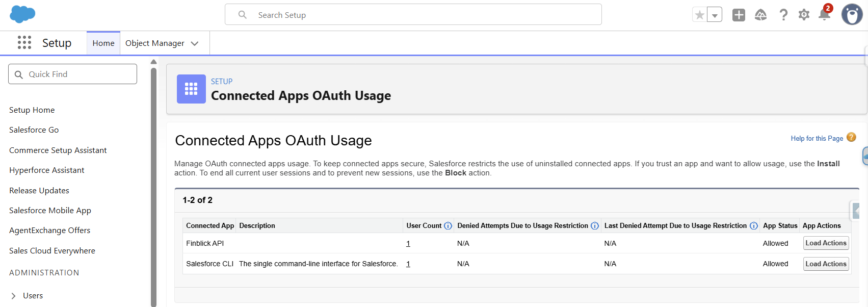
Task: Open the notifications bell
Action: 824,14
